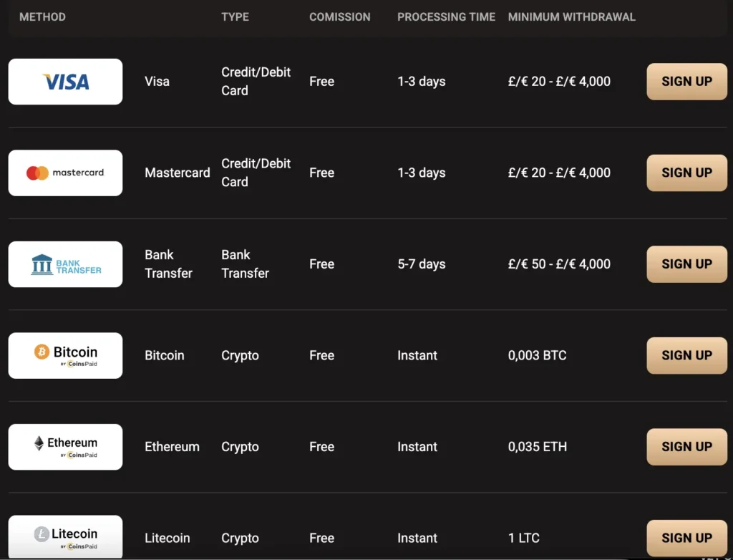Viewport: 733px width, 560px height.
Task: Click the Visa card logo
Action: pos(65,82)
